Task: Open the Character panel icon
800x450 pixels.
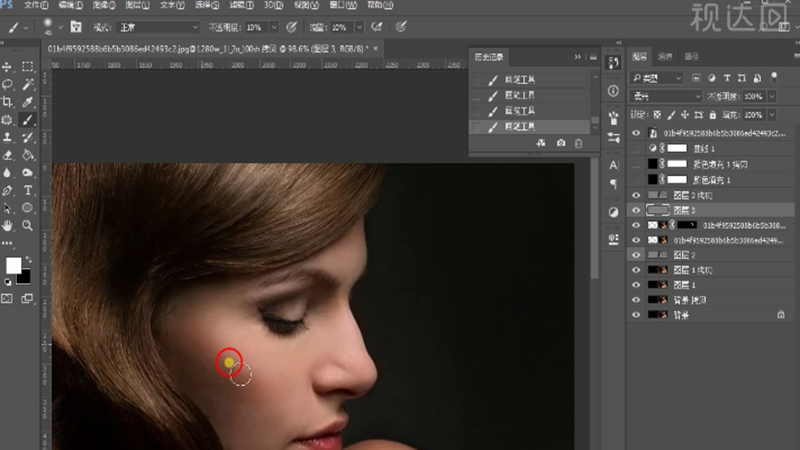Action: (613, 165)
